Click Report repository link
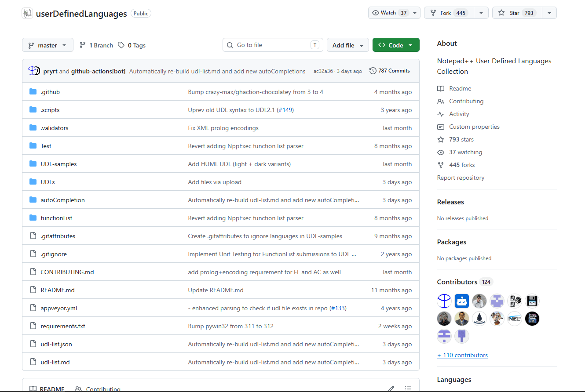Viewport: 585px width, 392px height. [461, 178]
